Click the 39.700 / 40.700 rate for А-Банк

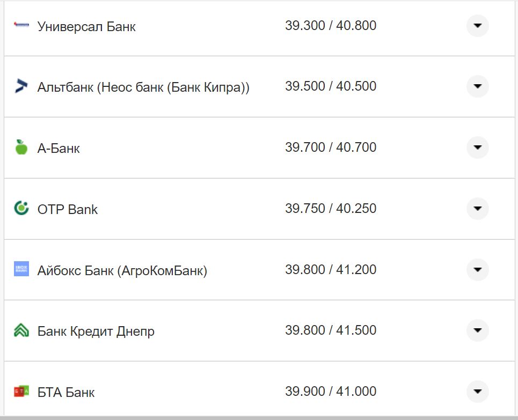click(x=331, y=148)
